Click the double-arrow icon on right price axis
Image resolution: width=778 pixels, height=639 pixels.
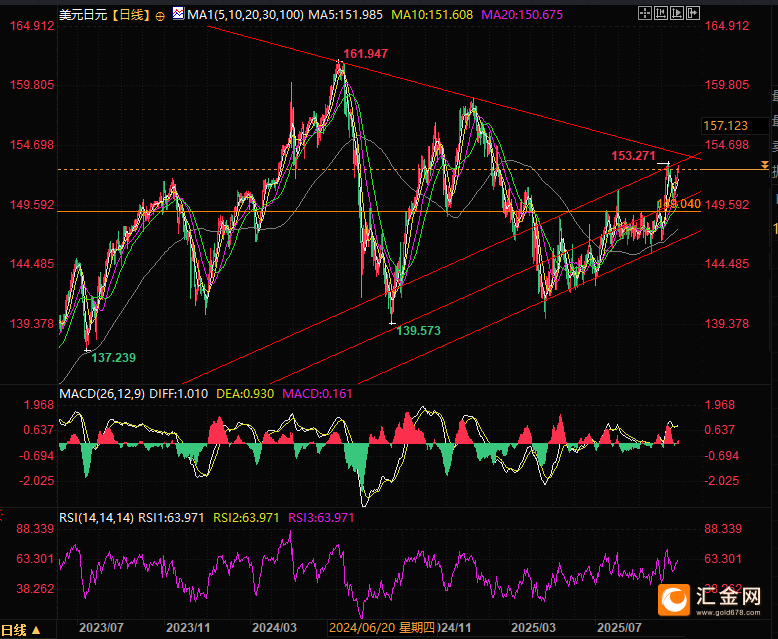(765, 164)
